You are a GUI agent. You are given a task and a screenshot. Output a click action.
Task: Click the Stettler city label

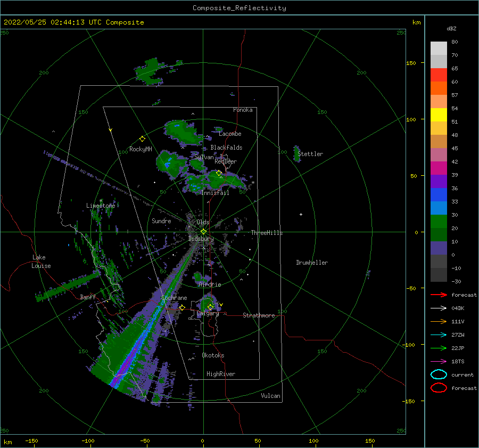310,154
